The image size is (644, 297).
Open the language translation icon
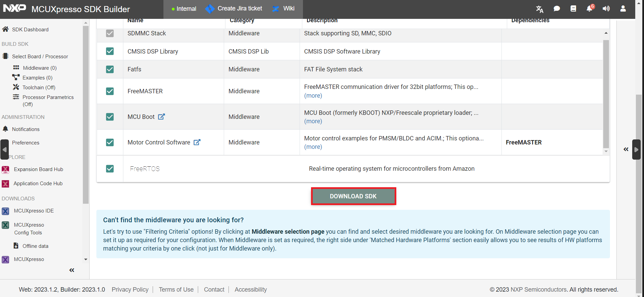[x=540, y=9]
